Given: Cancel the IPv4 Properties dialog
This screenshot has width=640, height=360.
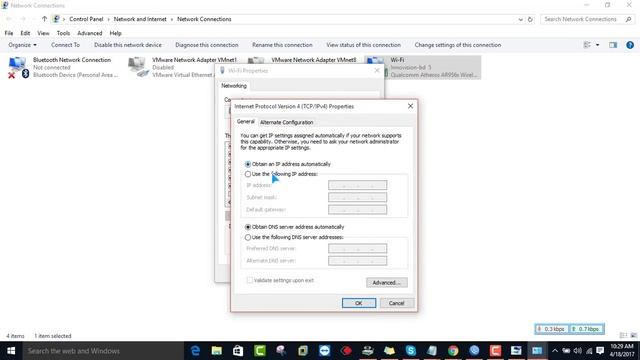Looking at the screenshot, I should coord(396,303).
